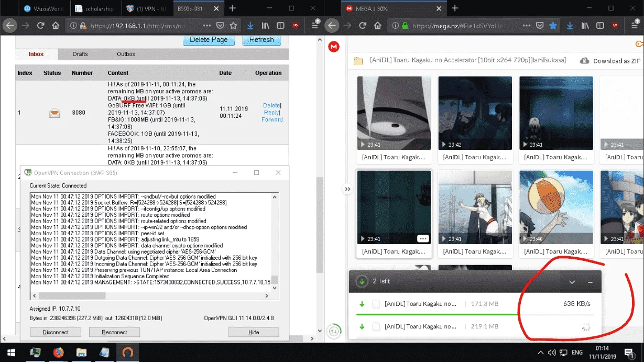Open the beach ball video thumbnail

[x=556, y=207]
